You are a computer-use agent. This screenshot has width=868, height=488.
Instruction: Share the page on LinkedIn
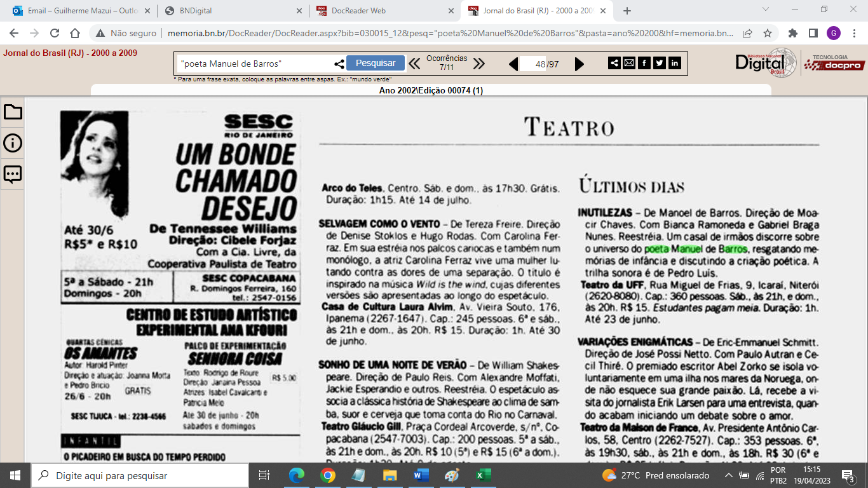(x=674, y=63)
